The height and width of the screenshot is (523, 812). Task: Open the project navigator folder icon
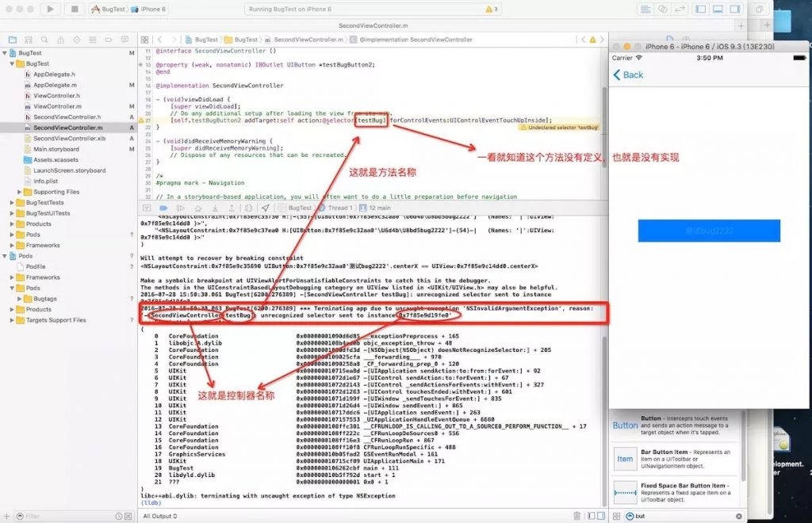click(x=13, y=40)
